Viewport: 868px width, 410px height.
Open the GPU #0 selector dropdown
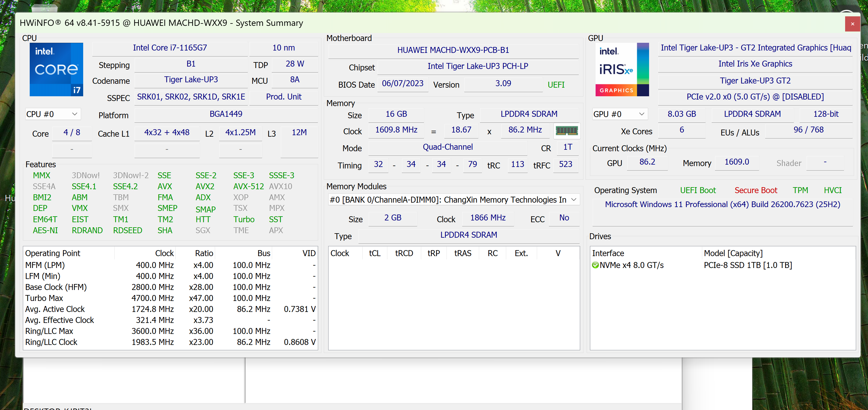coord(620,114)
